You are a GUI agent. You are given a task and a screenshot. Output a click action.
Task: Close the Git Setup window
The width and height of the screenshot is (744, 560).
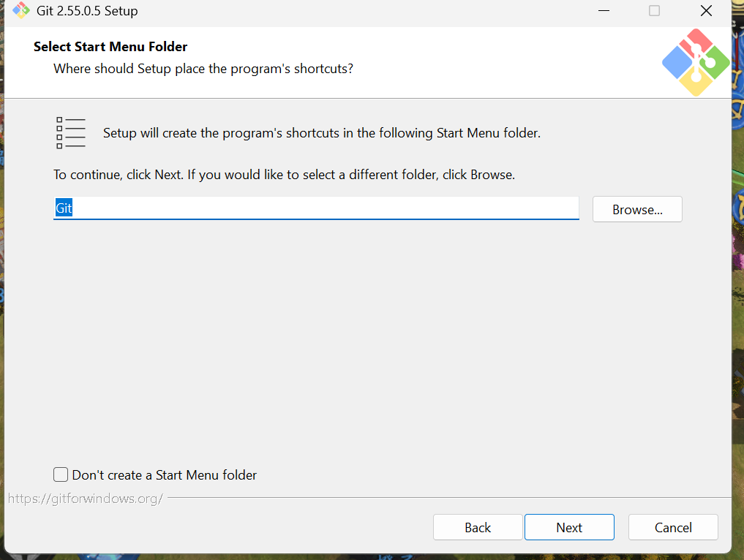coord(706,10)
